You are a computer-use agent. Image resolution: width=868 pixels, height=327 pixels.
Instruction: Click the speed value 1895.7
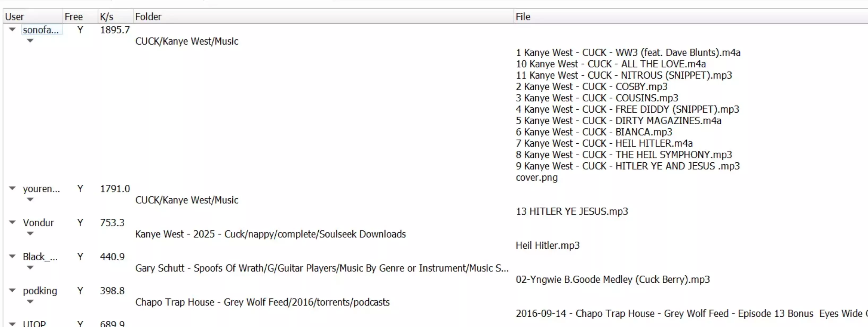tap(115, 30)
